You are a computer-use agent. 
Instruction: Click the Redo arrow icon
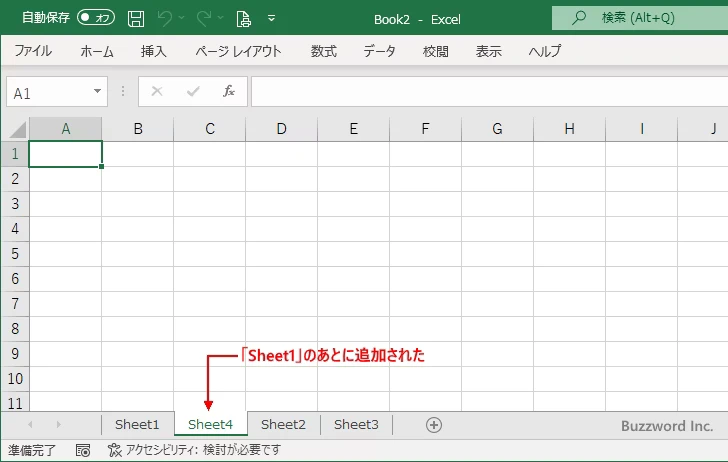click(204, 18)
